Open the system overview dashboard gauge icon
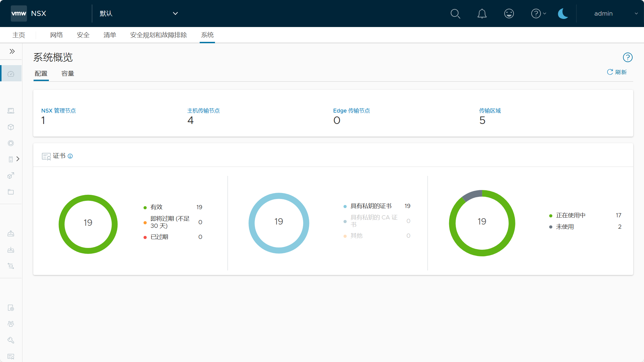This screenshot has height=362, width=644. pos(11,74)
